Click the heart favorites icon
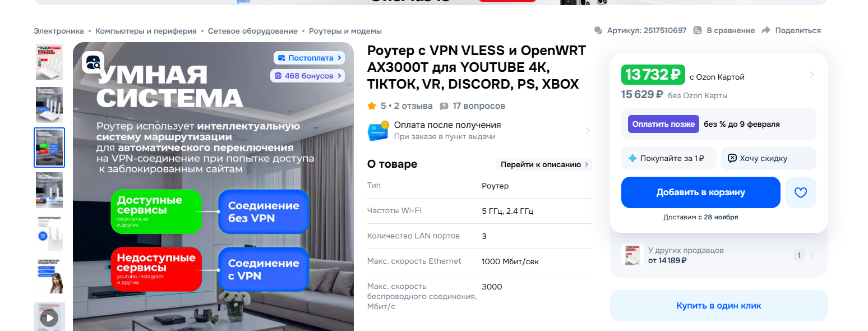The image size is (868, 331). 801,192
